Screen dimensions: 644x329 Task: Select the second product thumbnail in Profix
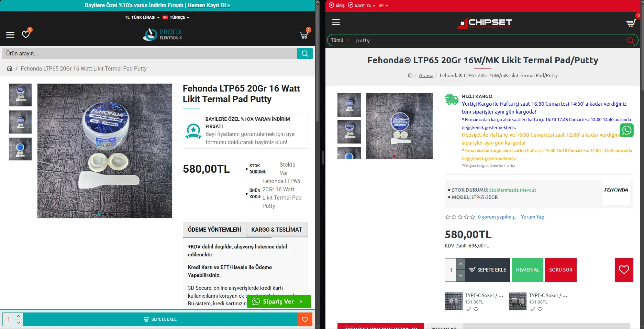pos(20,122)
